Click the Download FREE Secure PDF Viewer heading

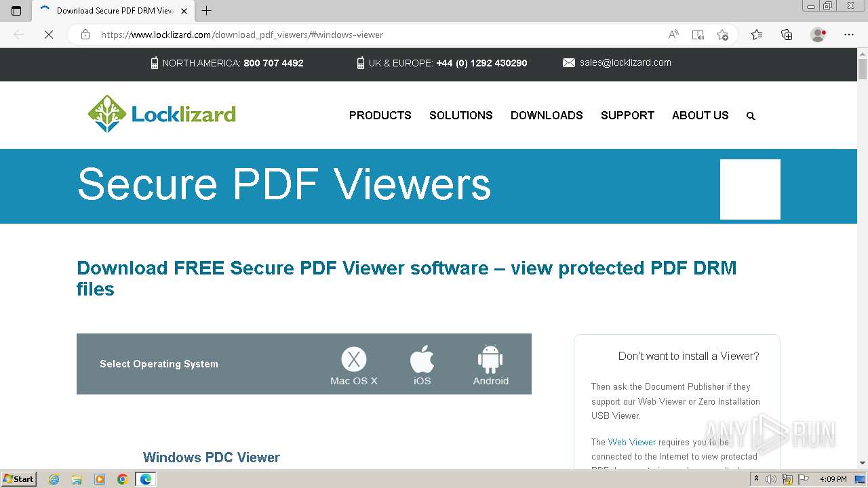tap(406, 279)
